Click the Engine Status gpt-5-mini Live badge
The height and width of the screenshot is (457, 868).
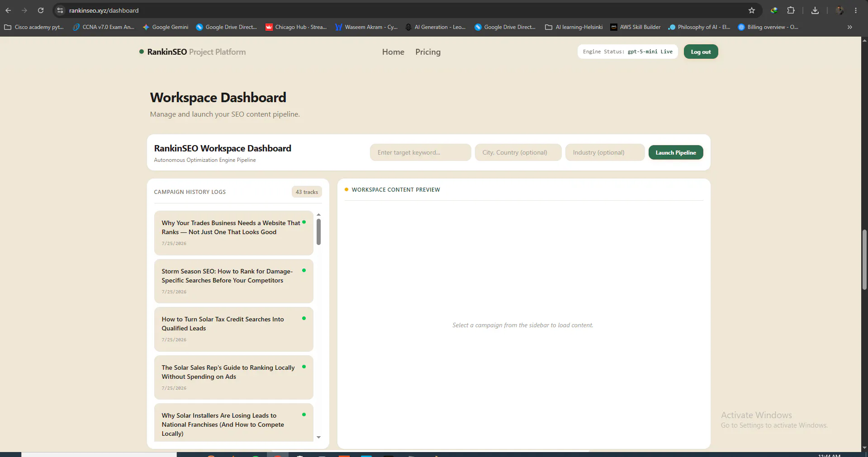pos(627,52)
